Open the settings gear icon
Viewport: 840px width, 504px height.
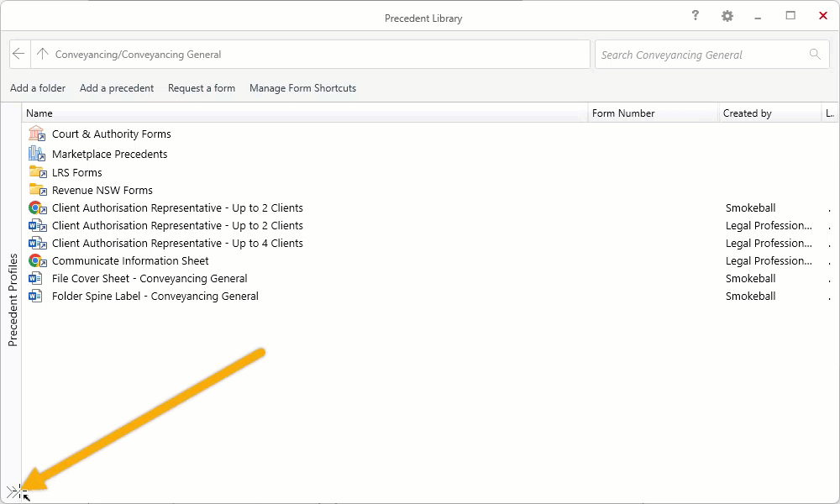click(x=727, y=16)
